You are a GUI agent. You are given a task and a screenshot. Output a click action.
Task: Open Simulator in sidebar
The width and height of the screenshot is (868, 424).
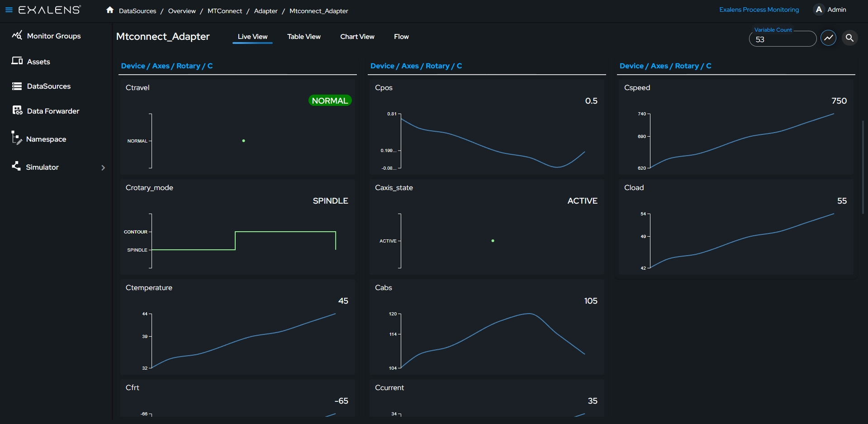coord(42,167)
